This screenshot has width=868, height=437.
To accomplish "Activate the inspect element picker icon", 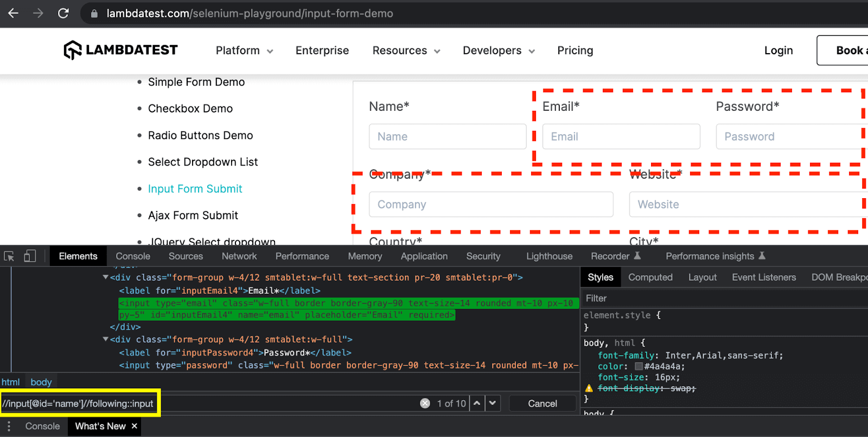I will pyautogui.click(x=9, y=256).
